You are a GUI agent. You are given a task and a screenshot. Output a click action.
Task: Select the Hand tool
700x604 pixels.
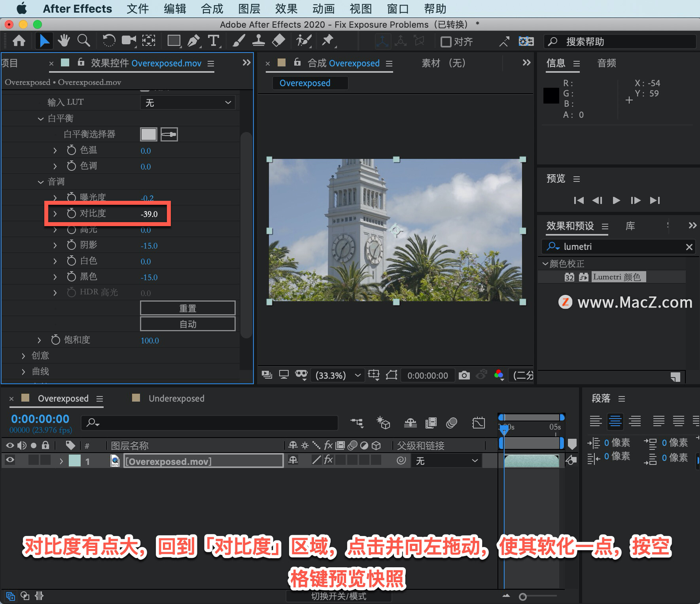(64, 41)
